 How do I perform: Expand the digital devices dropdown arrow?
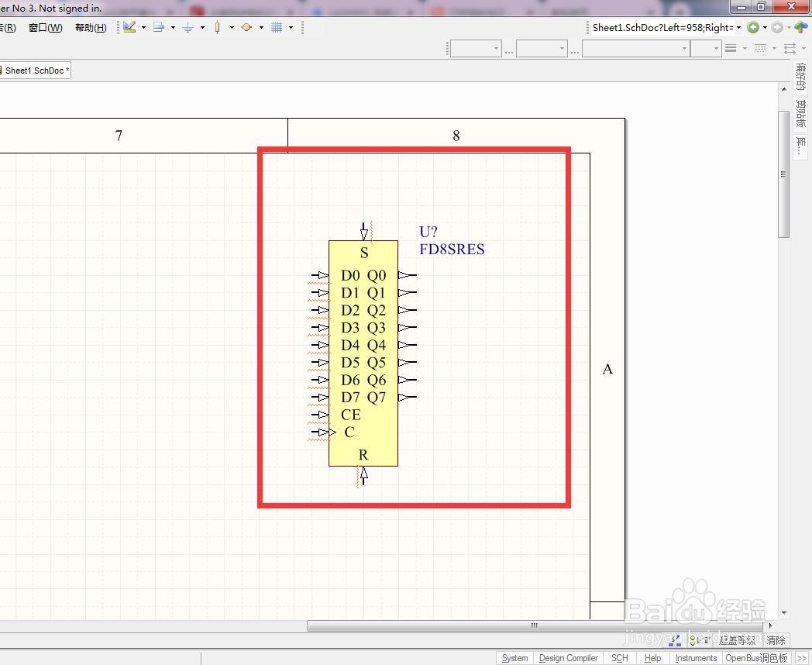coord(232,27)
